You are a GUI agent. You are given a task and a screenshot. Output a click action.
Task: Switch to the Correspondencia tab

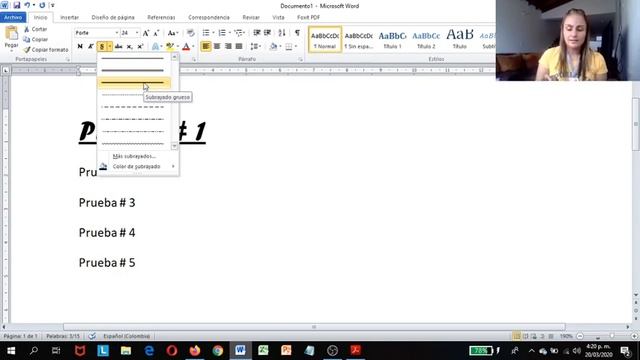(209, 18)
